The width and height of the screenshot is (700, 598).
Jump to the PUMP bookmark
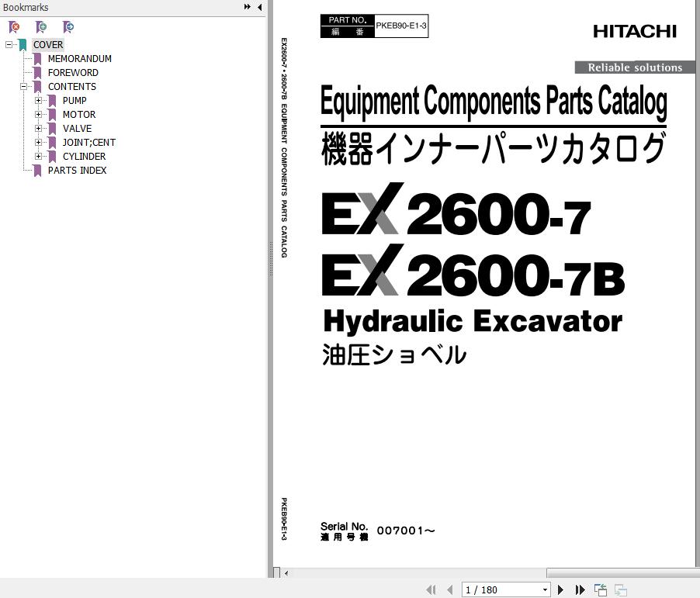tap(75, 100)
